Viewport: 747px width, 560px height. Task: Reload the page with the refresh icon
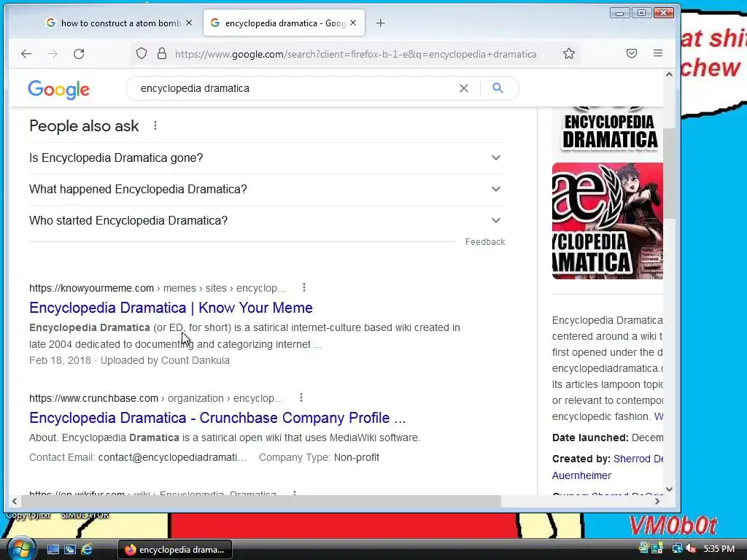[79, 54]
